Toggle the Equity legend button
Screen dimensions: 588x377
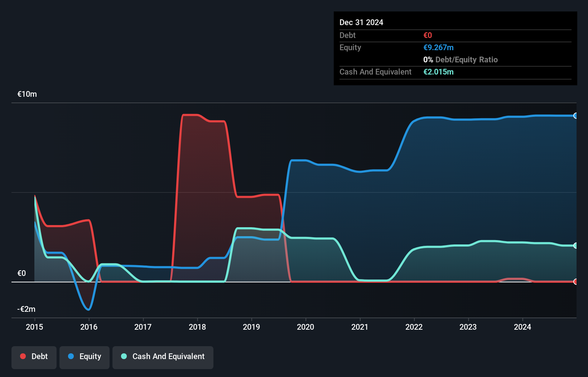[x=85, y=357]
